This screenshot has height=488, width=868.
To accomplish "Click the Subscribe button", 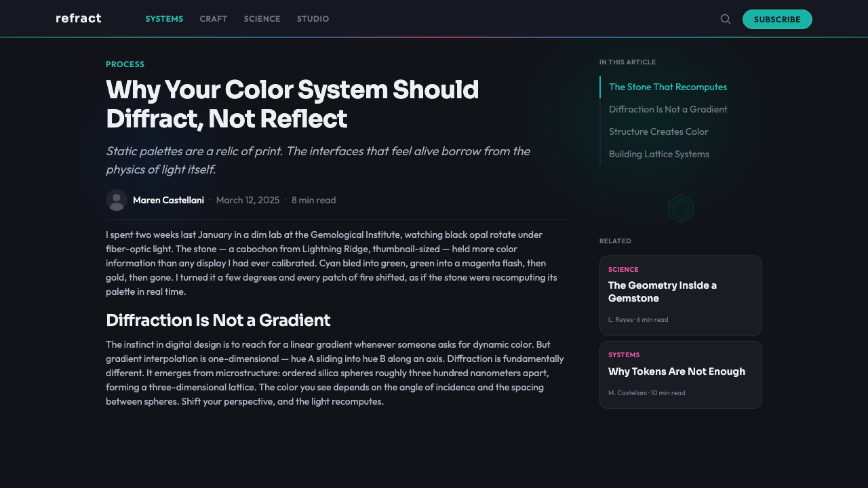I will pyautogui.click(x=777, y=19).
